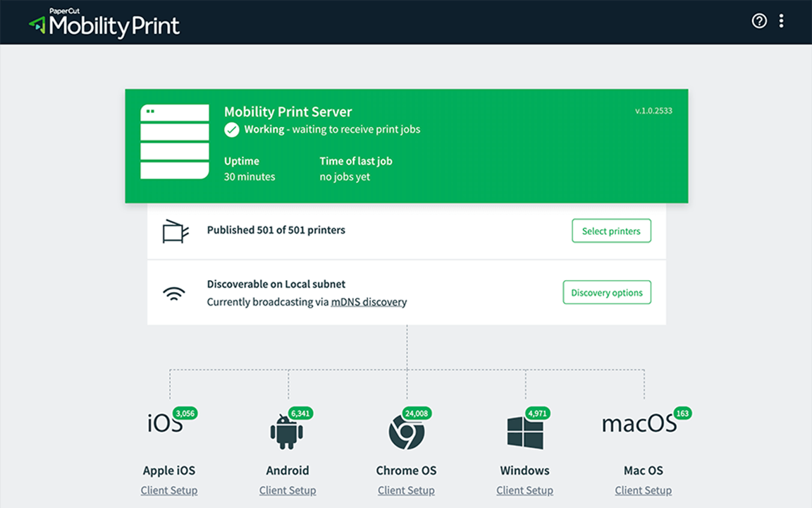Open Discovery options
This screenshot has width=812, height=508.
coord(607,292)
